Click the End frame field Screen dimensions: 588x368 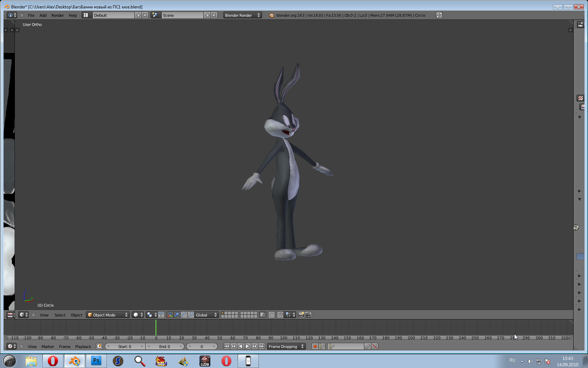click(164, 346)
